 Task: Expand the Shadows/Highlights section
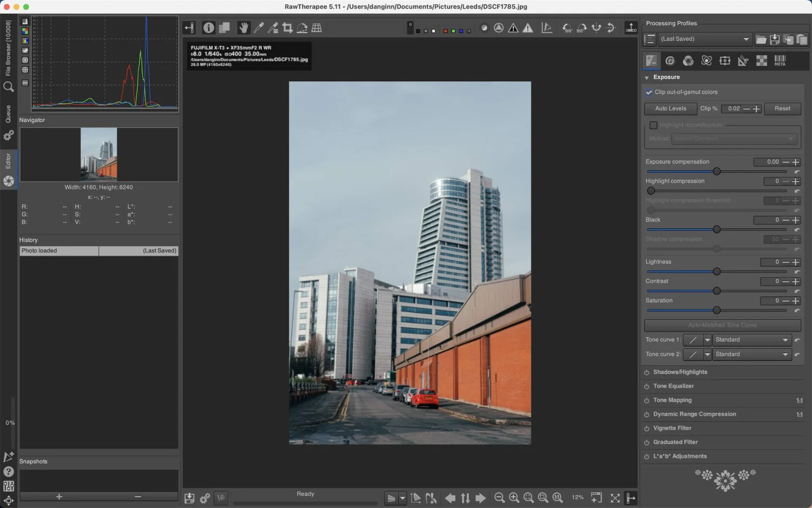[680, 372]
